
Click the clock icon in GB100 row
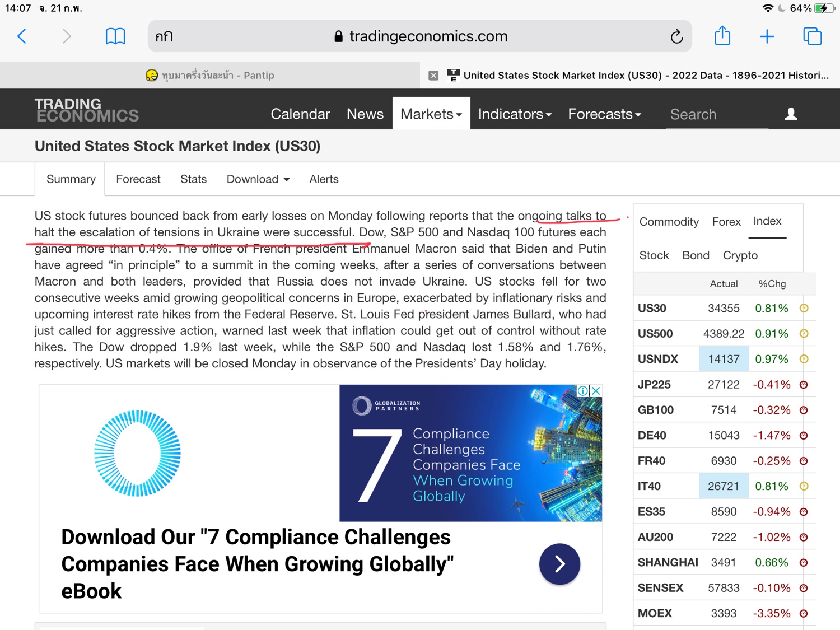coord(804,410)
